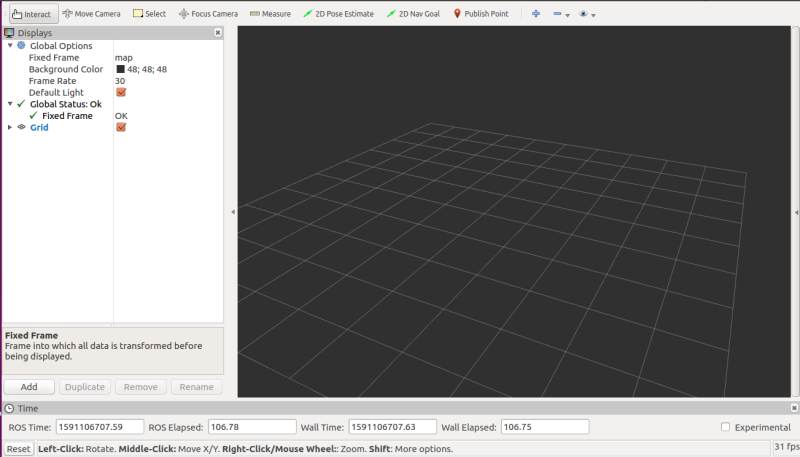Click the Background Color value 48; 48; 48
800x457 pixels.
coord(147,69)
